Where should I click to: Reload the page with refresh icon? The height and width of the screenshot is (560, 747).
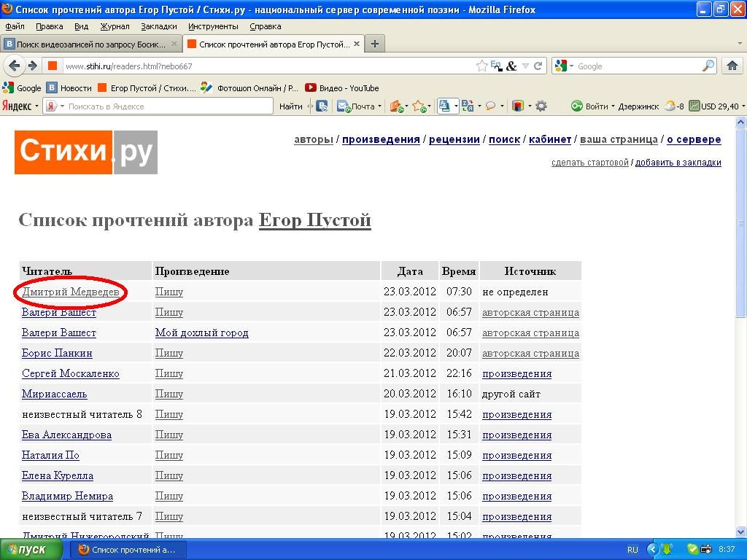[538, 66]
